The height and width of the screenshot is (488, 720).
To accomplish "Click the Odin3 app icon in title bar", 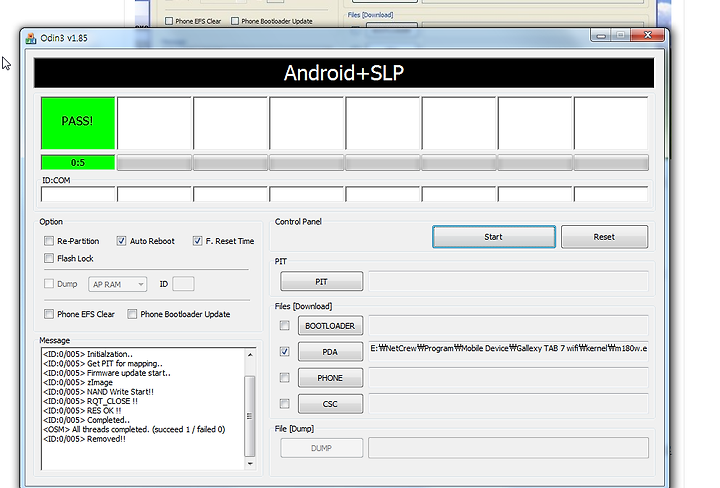I will click(31, 38).
